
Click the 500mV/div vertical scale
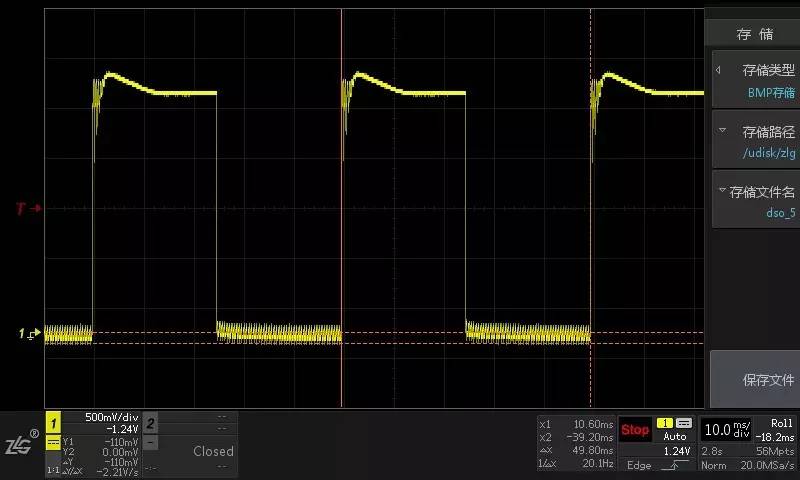pyautogui.click(x=111, y=417)
